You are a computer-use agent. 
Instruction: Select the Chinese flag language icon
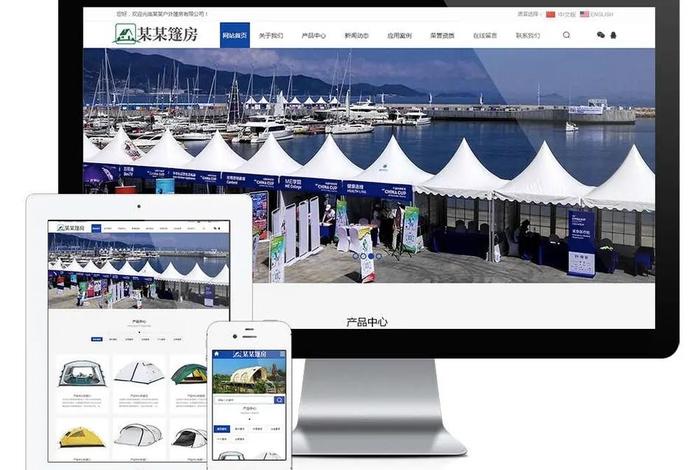(x=550, y=15)
